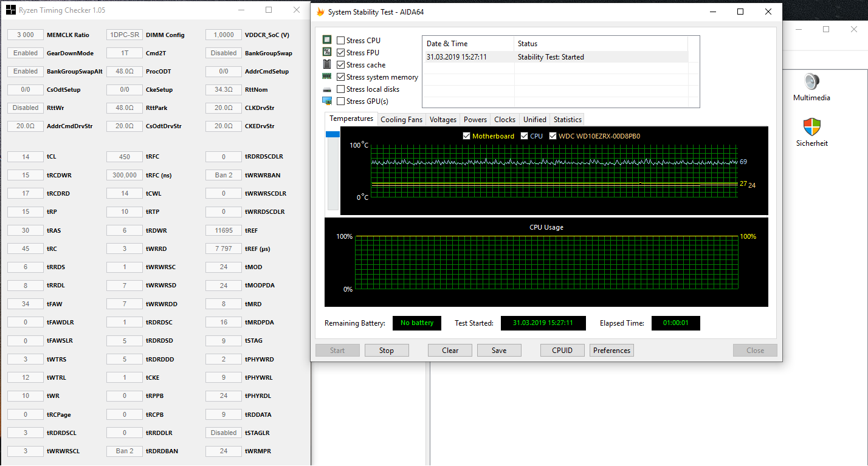Open the Multimedia speaker icon in background window
Image resolution: width=868 pixels, height=466 pixels.
[x=811, y=81]
